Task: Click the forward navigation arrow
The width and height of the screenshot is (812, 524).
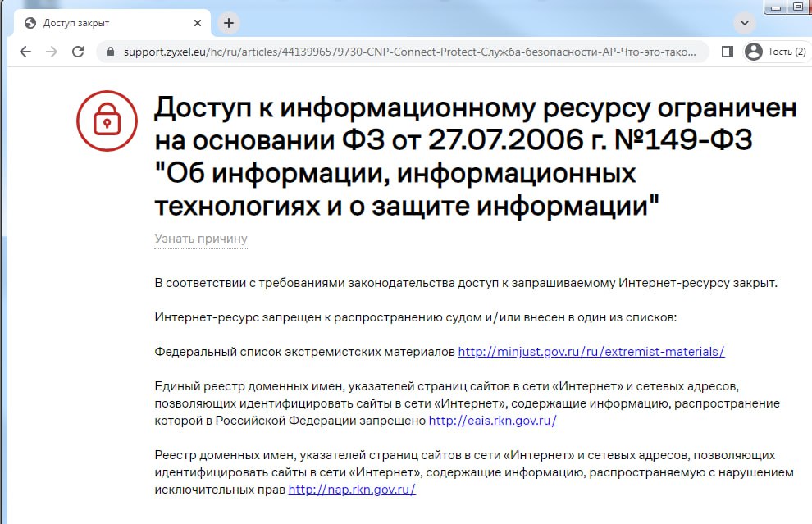Action: 52,52
